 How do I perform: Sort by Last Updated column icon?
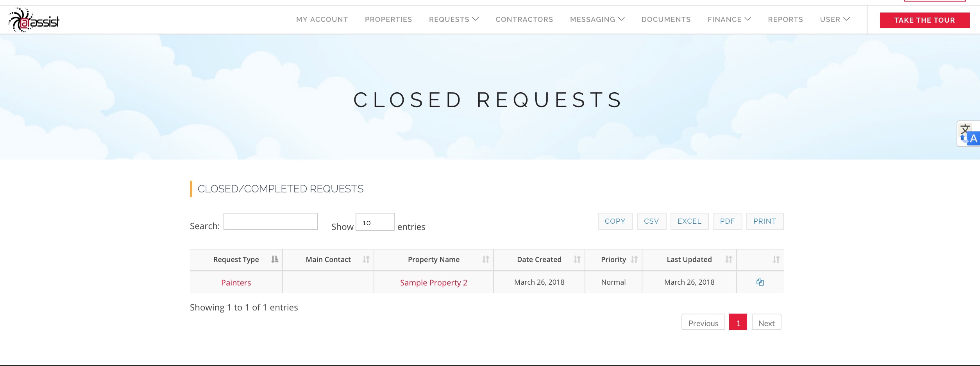729,259
